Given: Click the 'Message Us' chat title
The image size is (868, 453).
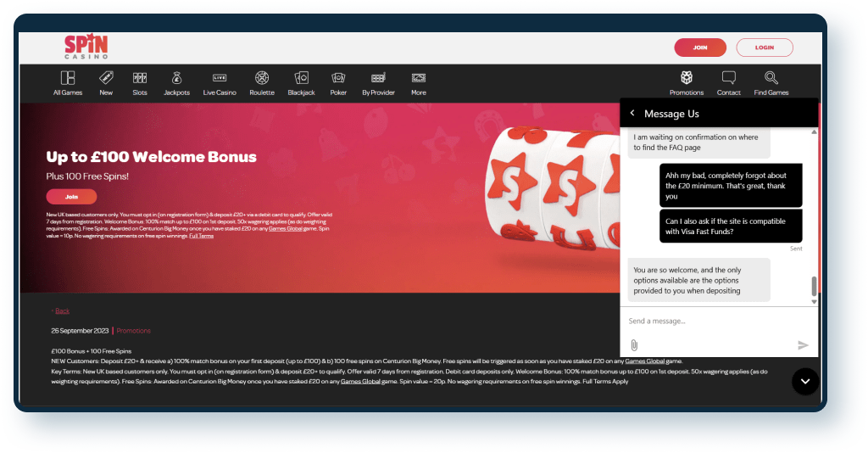Looking at the screenshot, I should (x=671, y=114).
